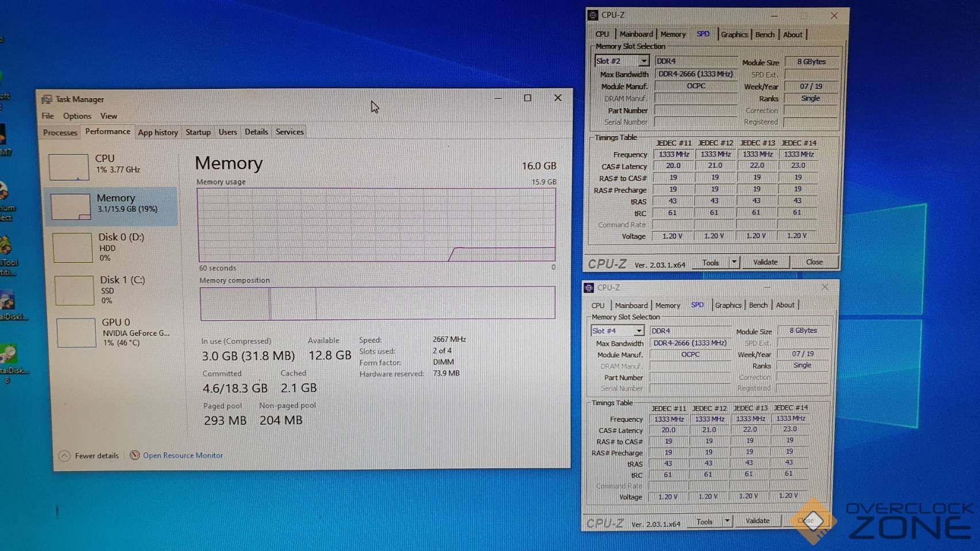
Task: Click the "2667 MHz" speed value
Action: coord(449,339)
